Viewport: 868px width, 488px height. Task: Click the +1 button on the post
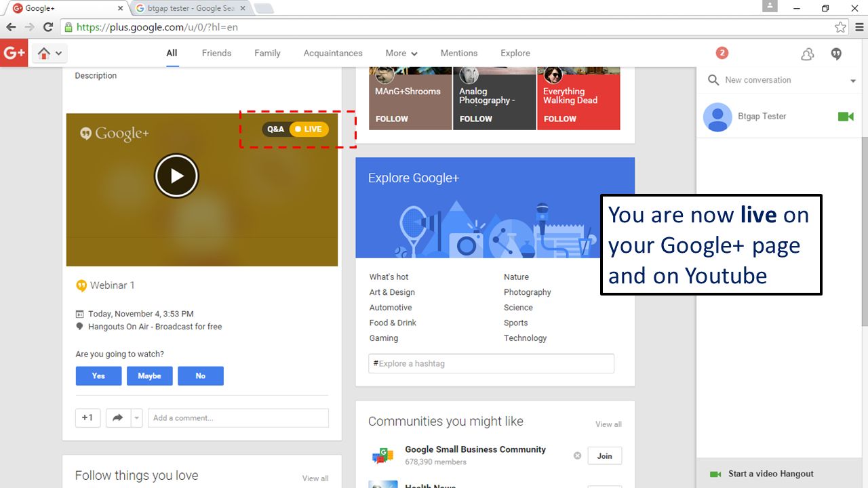[x=87, y=418]
